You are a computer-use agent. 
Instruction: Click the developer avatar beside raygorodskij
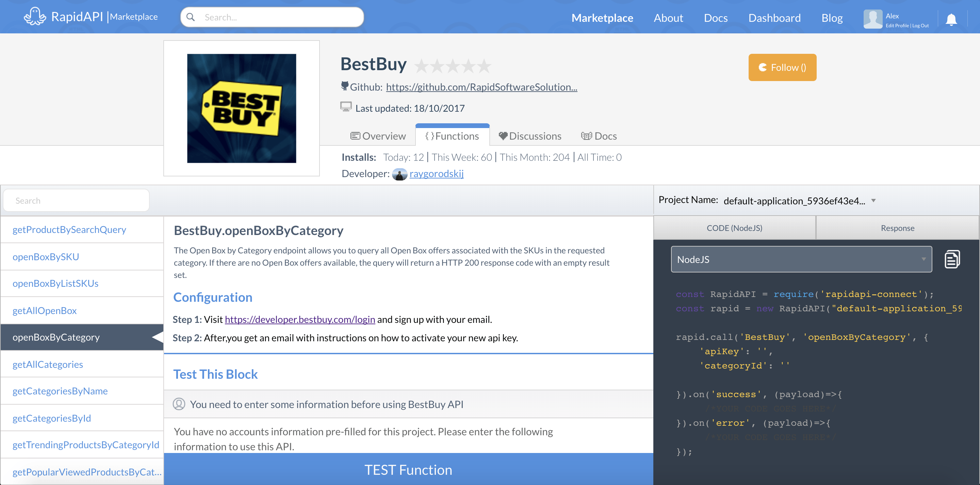click(x=399, y=174)
